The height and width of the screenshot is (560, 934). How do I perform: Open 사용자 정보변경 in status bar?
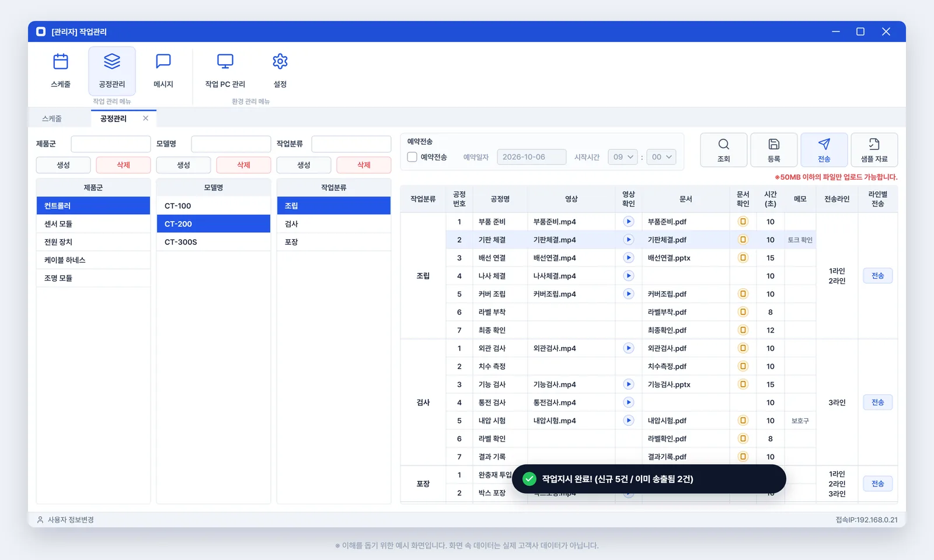(x=65, y=520)
